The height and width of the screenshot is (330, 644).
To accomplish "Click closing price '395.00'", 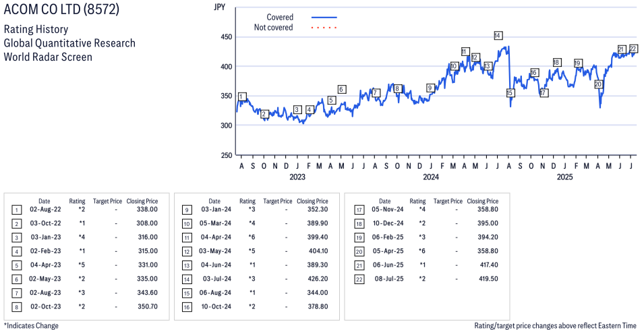I will (x=488, y=223).
